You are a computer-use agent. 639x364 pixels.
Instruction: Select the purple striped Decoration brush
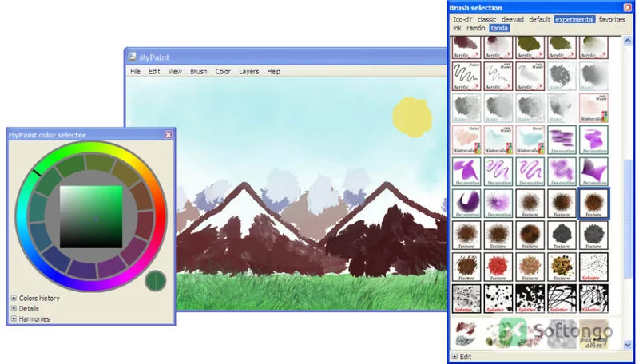(x=562, y=140)
